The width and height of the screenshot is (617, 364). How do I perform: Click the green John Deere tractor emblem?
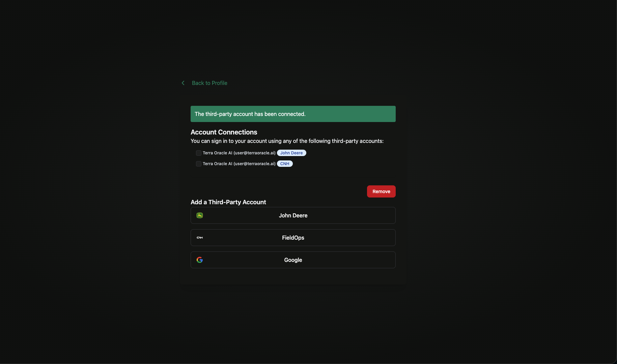(x=199, y=215)
